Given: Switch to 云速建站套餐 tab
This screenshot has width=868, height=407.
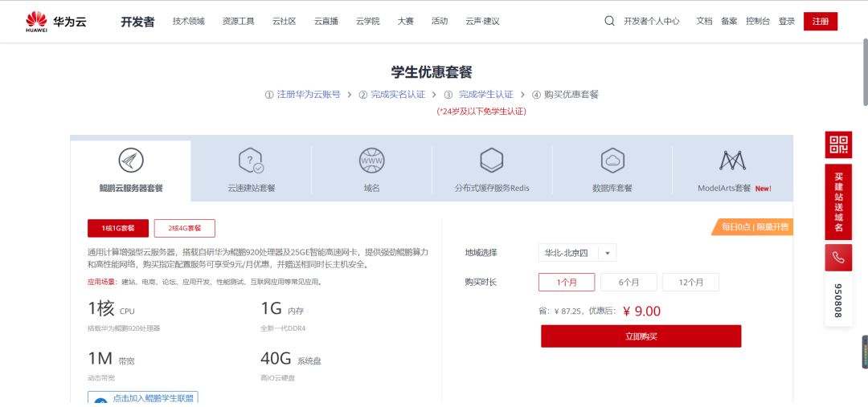Looking at the screenshot, I should click(252, 171).
